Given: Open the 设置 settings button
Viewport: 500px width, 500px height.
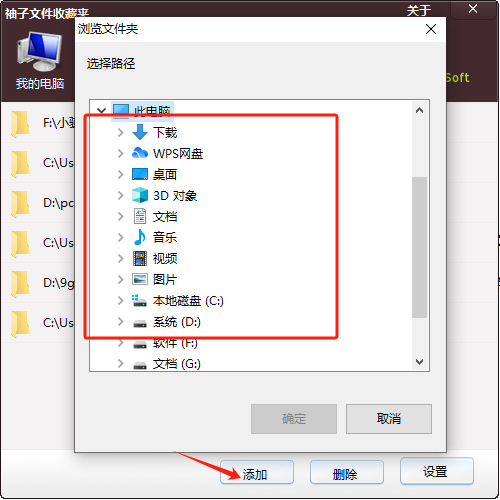Looking at the screenshot, I should click(x=437, y=471).
